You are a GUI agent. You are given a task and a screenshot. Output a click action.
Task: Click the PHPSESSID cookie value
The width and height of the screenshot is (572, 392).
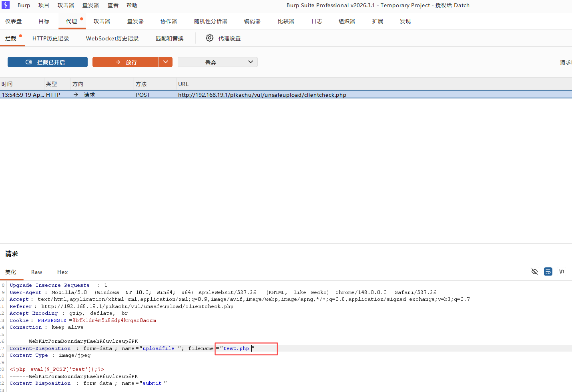[114, 320]
